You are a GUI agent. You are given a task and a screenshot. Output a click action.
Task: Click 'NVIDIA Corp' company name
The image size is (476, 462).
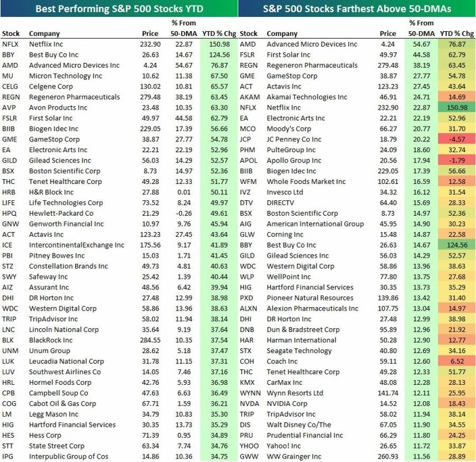point(287,403)
